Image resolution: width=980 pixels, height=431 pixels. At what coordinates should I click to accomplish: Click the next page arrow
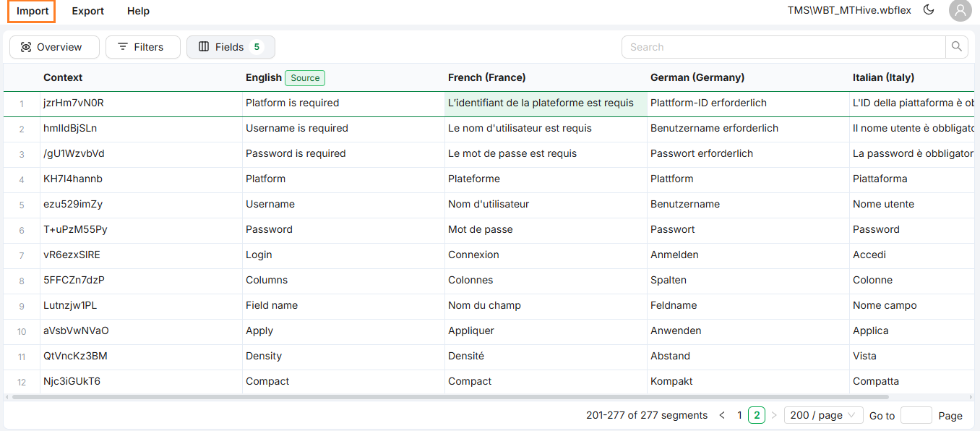tap(774, 415)
